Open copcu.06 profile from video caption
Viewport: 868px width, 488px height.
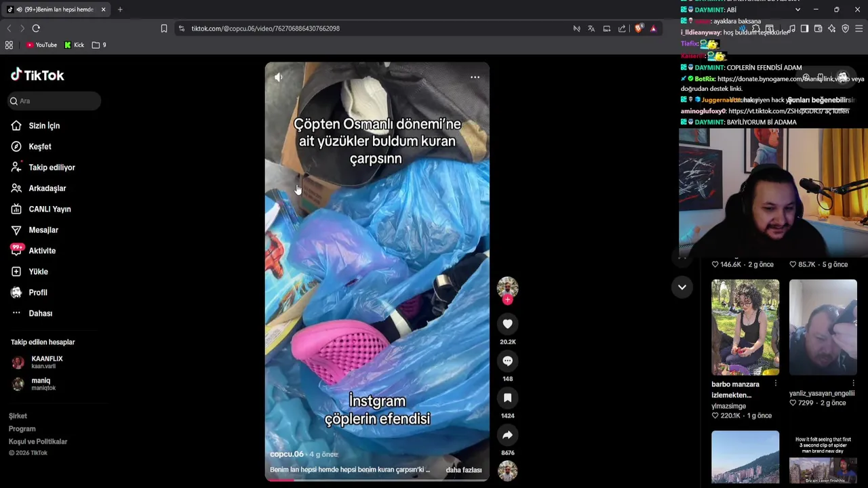(286, 454)
